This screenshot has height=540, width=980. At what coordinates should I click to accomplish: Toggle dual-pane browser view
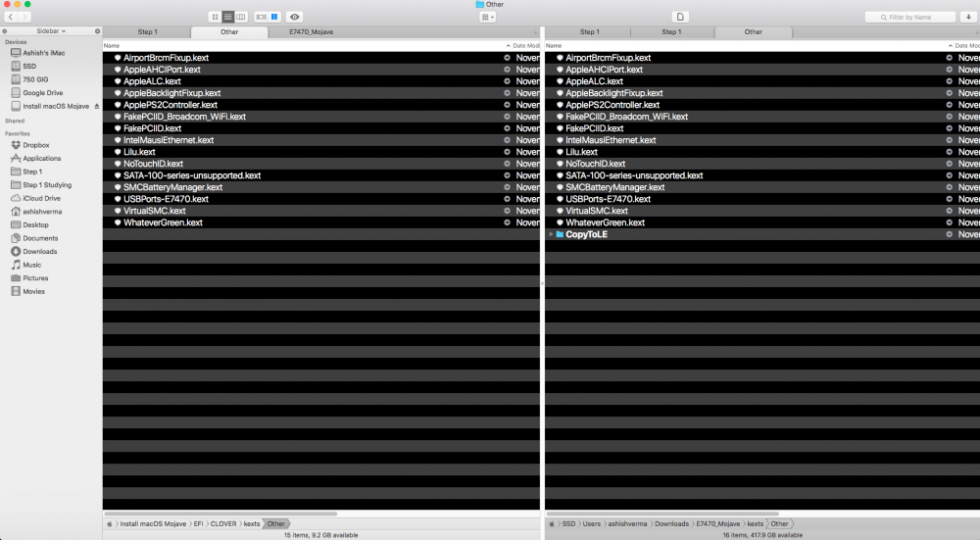pyautogui.click(x=274, y=17)
